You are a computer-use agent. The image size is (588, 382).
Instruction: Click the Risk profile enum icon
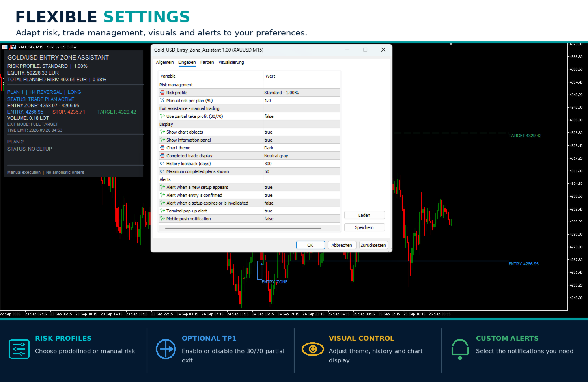(x=162, y=93)
